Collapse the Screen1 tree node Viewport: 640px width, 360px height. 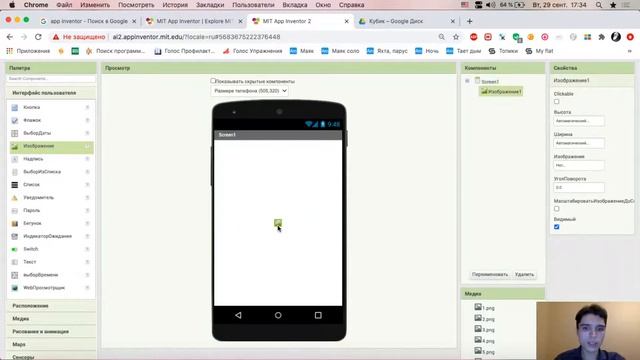tap(467, 81)
